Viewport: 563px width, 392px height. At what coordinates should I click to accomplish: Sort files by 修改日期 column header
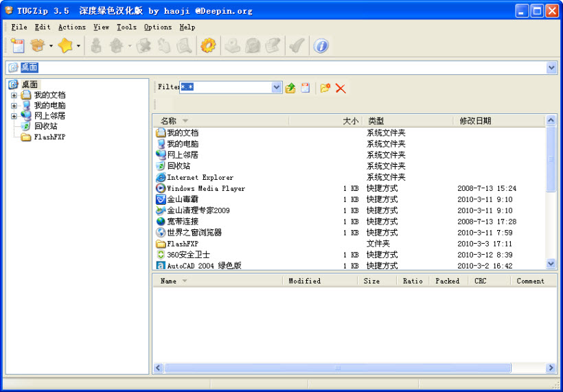tap(476, 121)
